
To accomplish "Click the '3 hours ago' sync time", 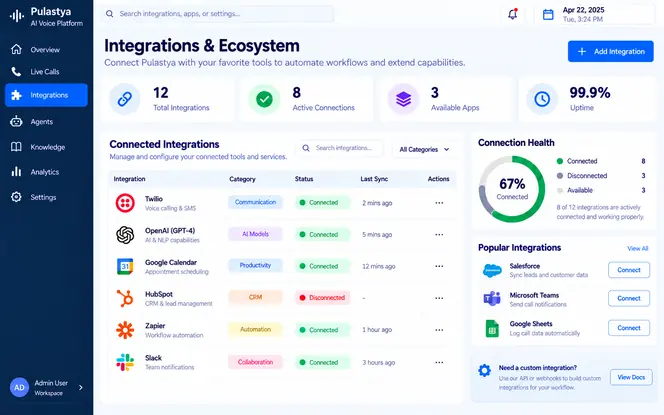I will click(x=379, y=362).
